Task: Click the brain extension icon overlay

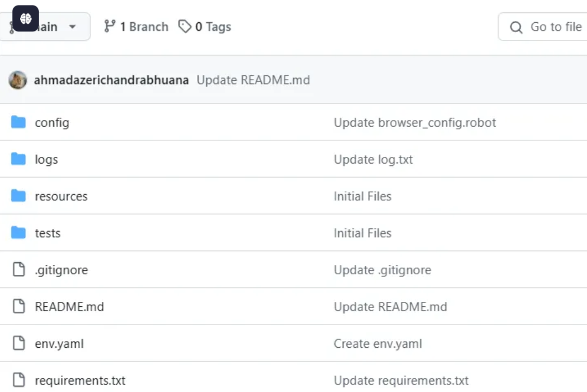Action: (25, 18)
